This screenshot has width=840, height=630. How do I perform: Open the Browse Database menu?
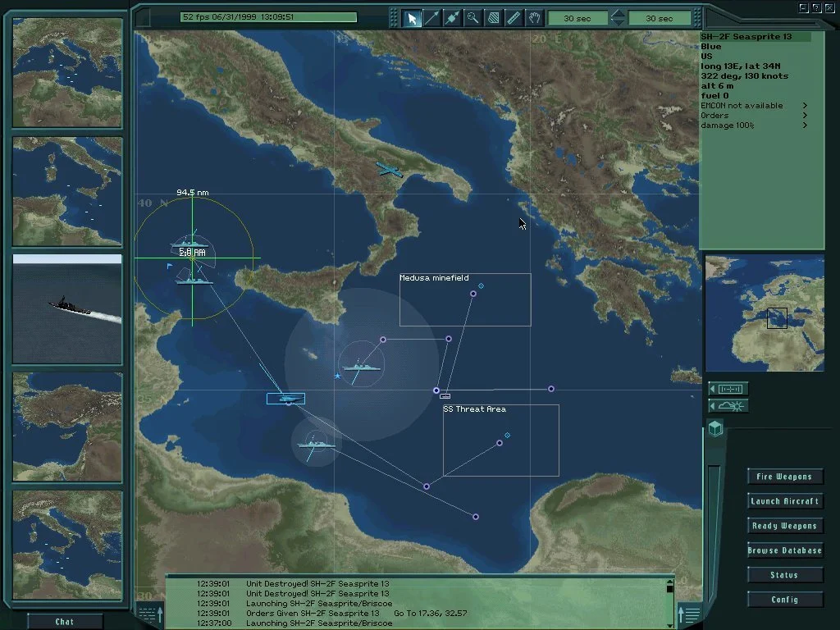pyautogui.click(x=784, y=550)
